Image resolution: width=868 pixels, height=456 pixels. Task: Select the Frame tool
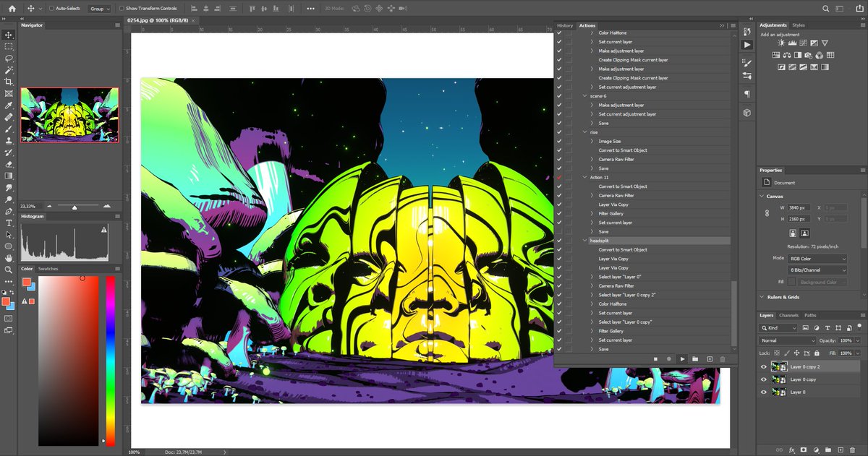(9, 93)
